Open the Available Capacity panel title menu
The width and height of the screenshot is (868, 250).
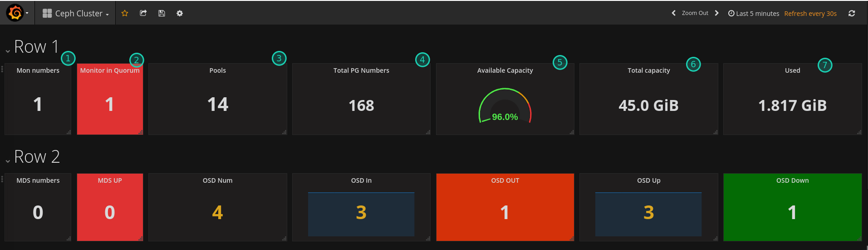coord(505,70)
